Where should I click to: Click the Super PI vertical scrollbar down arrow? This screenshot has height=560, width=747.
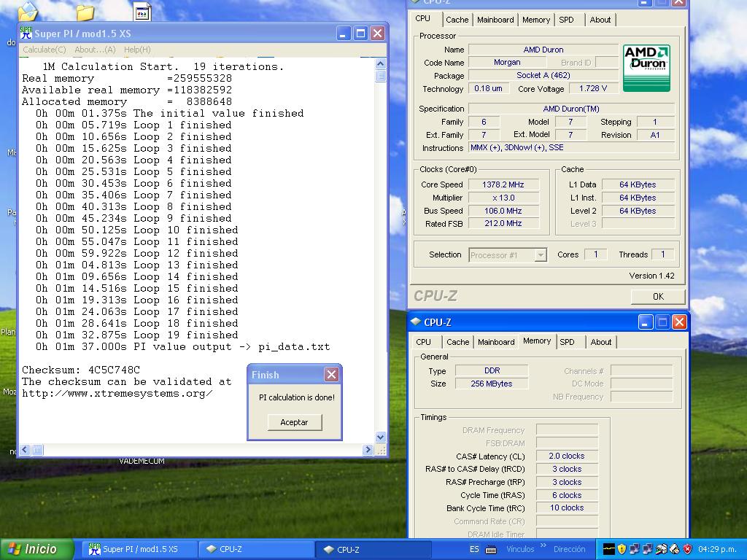(380, 437)
